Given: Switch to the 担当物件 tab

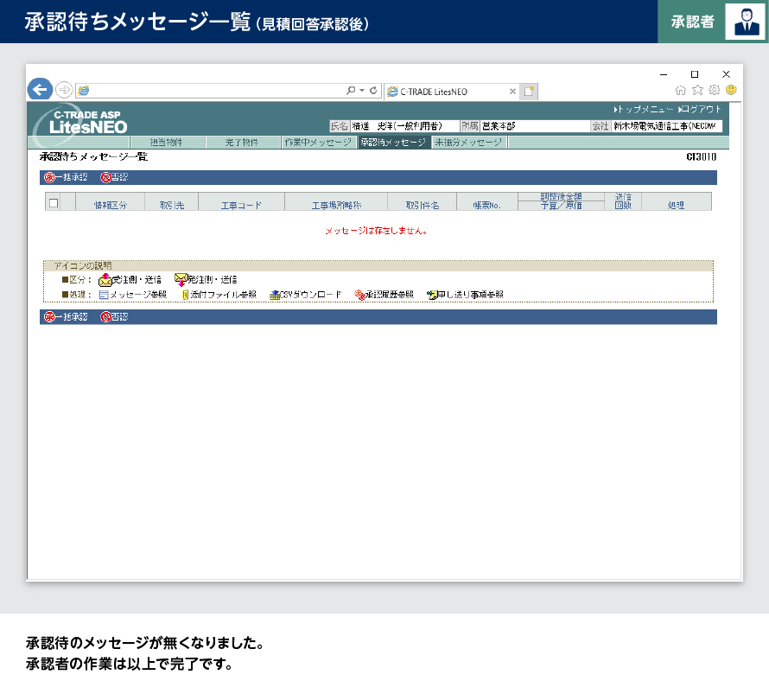Looking at the screenshot, I should (168, 143).
